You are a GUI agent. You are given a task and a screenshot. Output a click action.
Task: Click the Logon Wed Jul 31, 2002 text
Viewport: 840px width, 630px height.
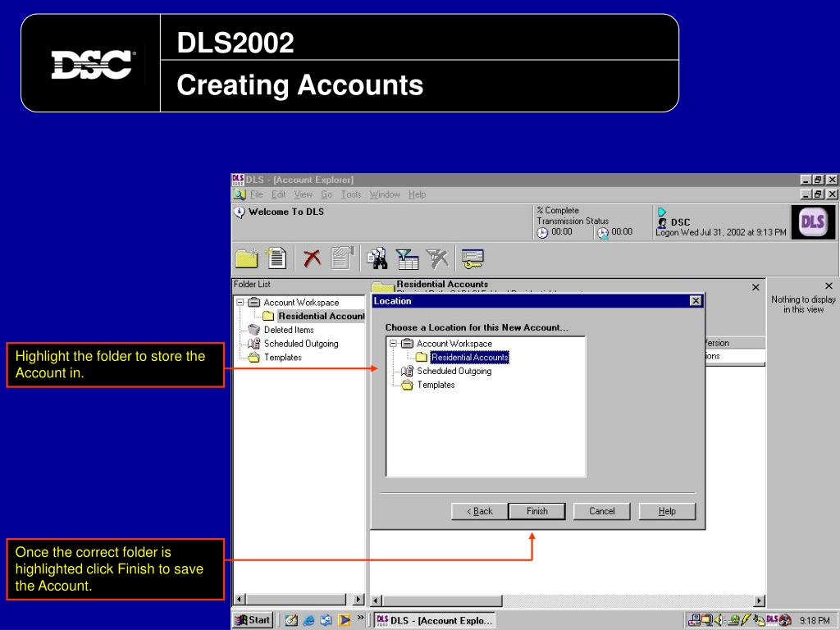click(720, 232)
